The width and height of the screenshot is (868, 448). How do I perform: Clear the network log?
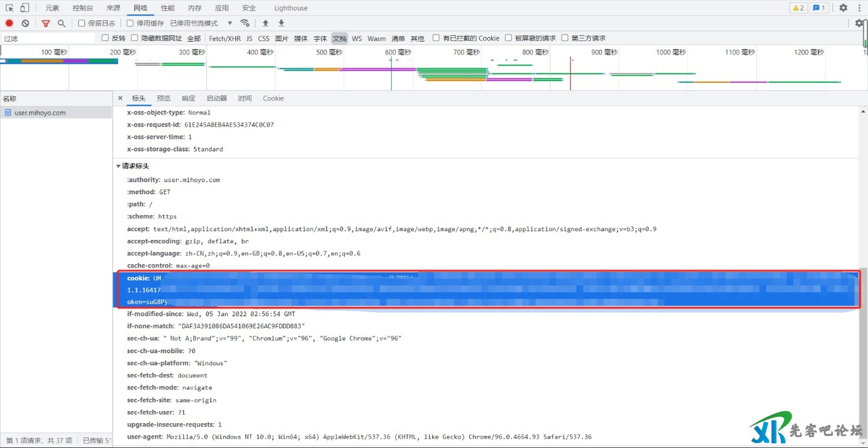25,23
